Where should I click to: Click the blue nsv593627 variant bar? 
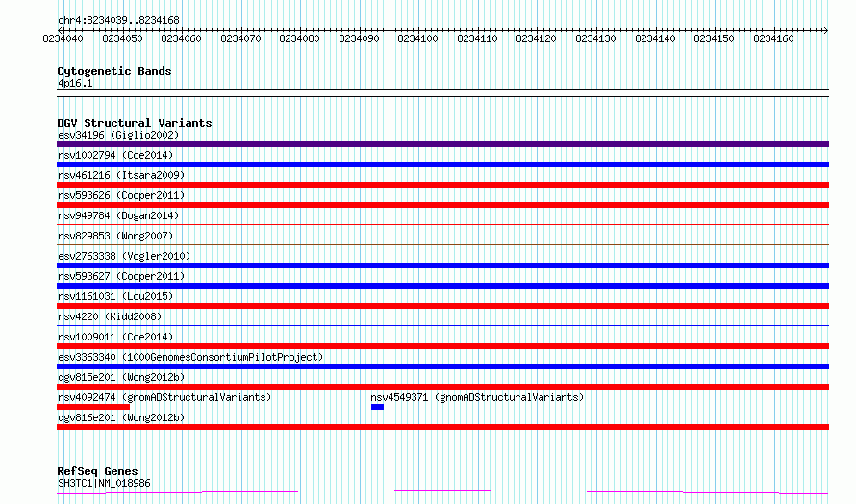[x=442, y=286]
